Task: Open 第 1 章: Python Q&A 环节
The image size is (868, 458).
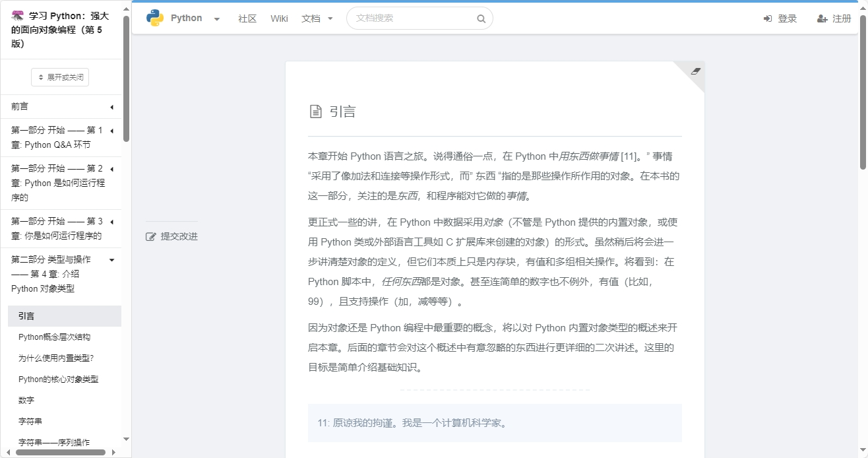Action: (57, 137)
